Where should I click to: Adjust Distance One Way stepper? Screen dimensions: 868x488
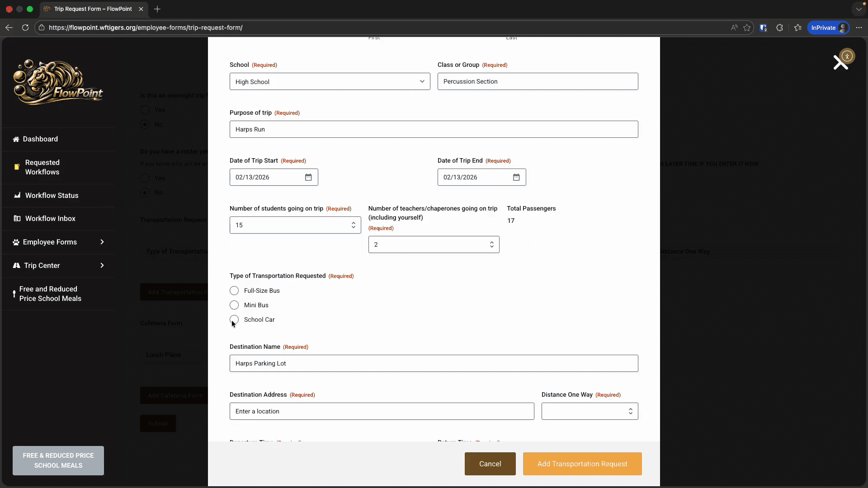click(x=631, y=411)
